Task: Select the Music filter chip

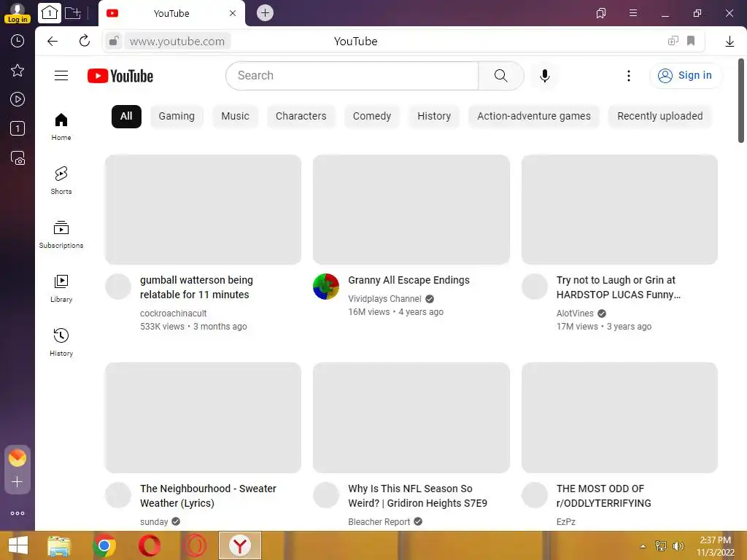Action: pyautogui.click(x=235, y=116)
